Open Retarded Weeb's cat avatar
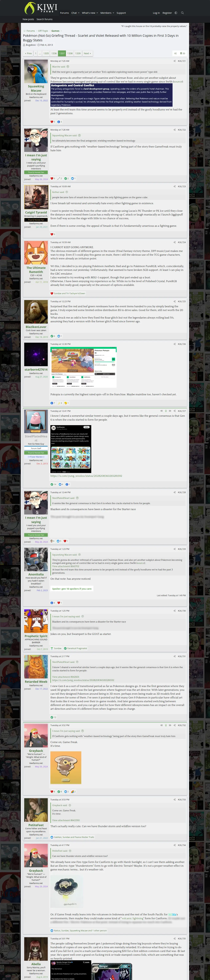Screen dimensions: 210x980 (36, 667)
